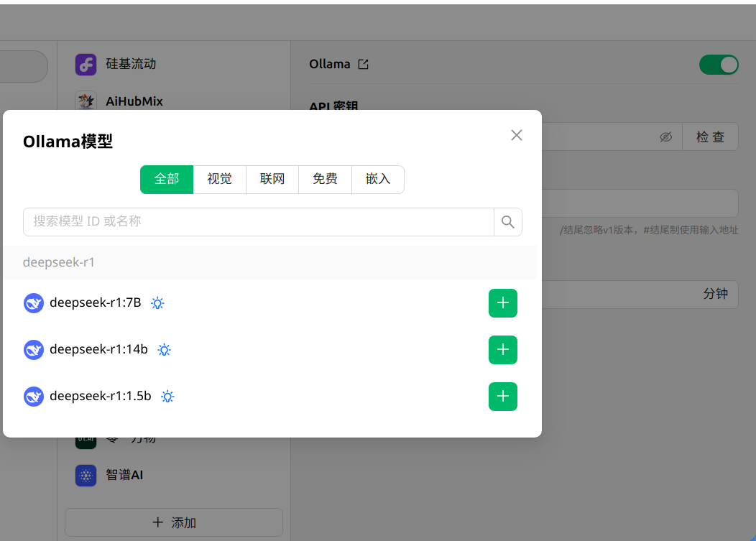Screen dimensions: 756x541
Task: Click the deepseek-r1:14b whale logo
Action: (34, 350)
